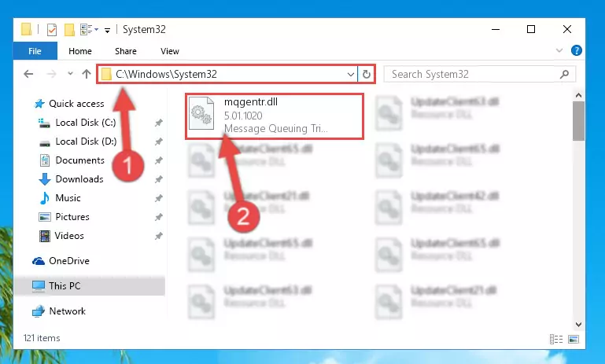Viewport: 605px width, 364px height.
Task: Click the version text 5.01.1020
Action: (x=243, y=116)
